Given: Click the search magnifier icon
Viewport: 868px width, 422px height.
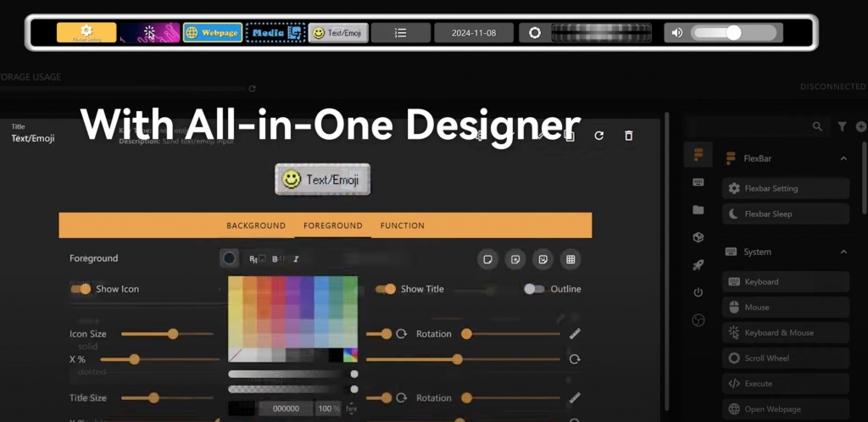Looking at the screenshot, I should click(817, 126).
